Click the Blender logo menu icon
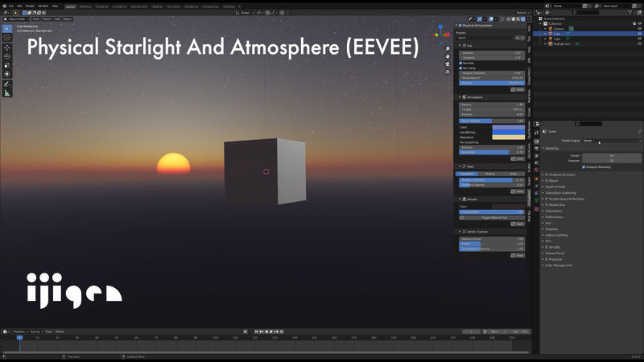Viewport: 644px width, 362px height. click(x=5, y=6)
